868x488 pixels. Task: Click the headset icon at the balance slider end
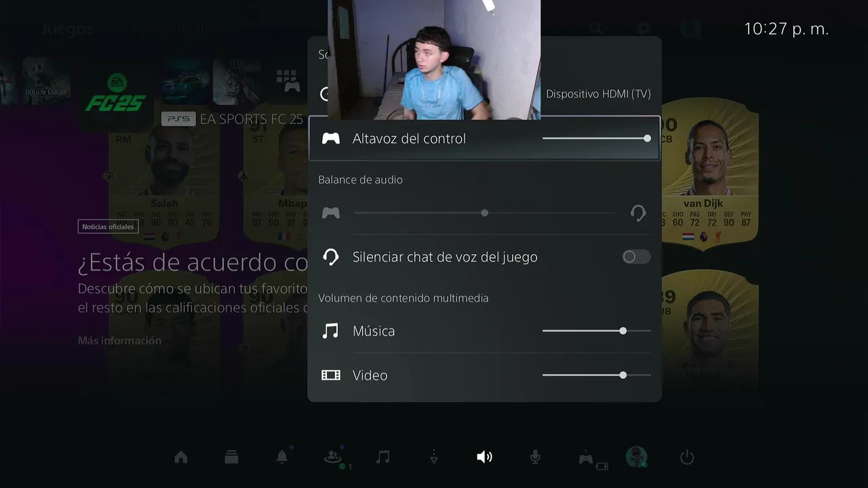638,213
